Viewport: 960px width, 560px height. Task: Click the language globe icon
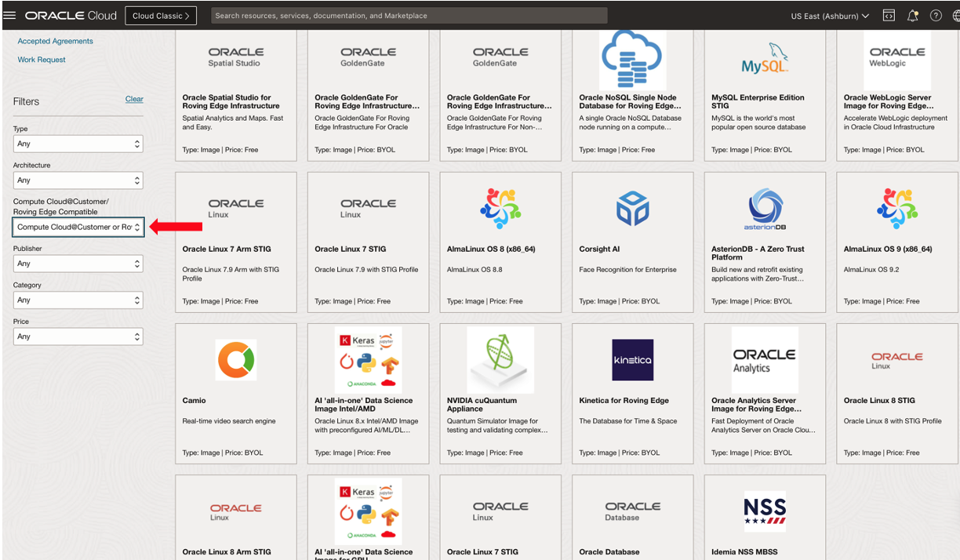(x=955, y=15)
